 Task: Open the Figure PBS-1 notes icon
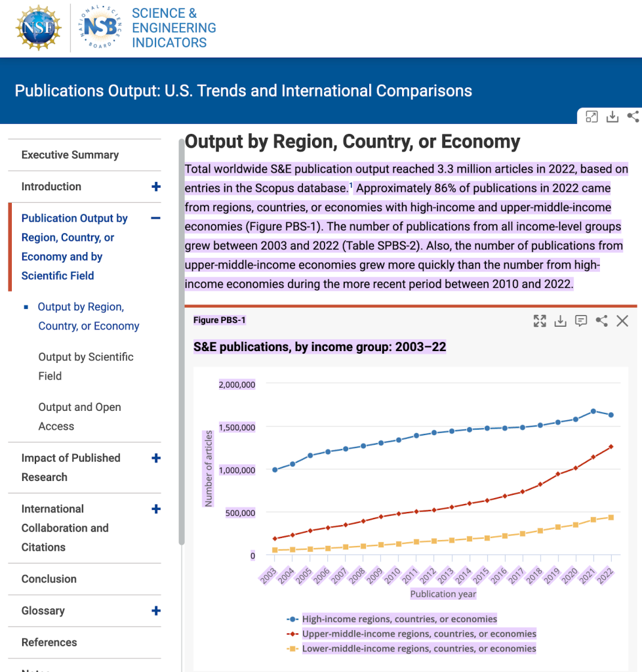point(581,321)
